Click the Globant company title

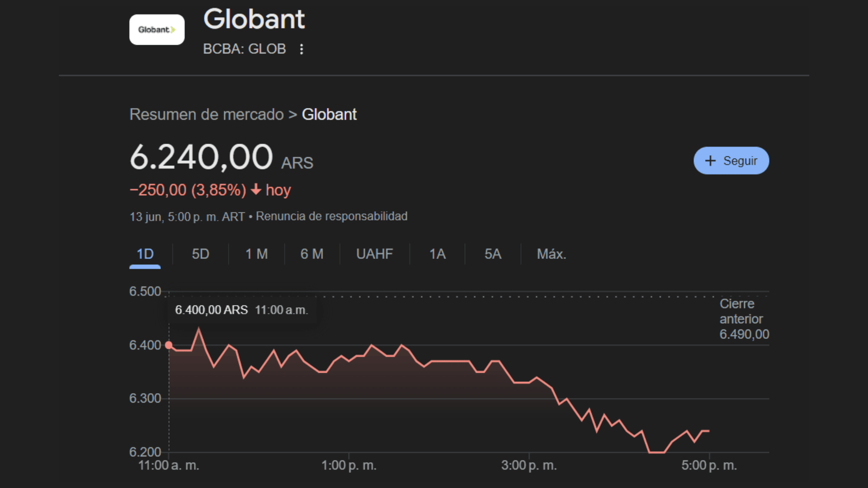pos(254,19)
